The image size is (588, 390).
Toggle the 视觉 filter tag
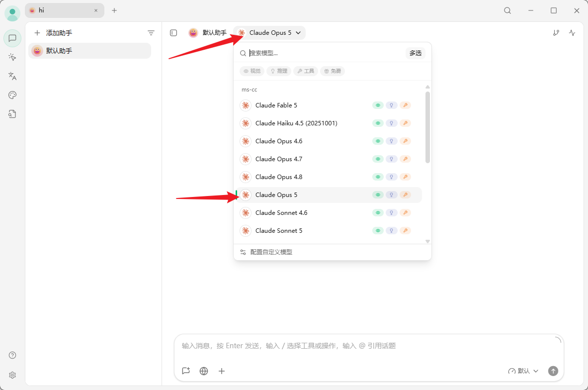coord(252,71)
